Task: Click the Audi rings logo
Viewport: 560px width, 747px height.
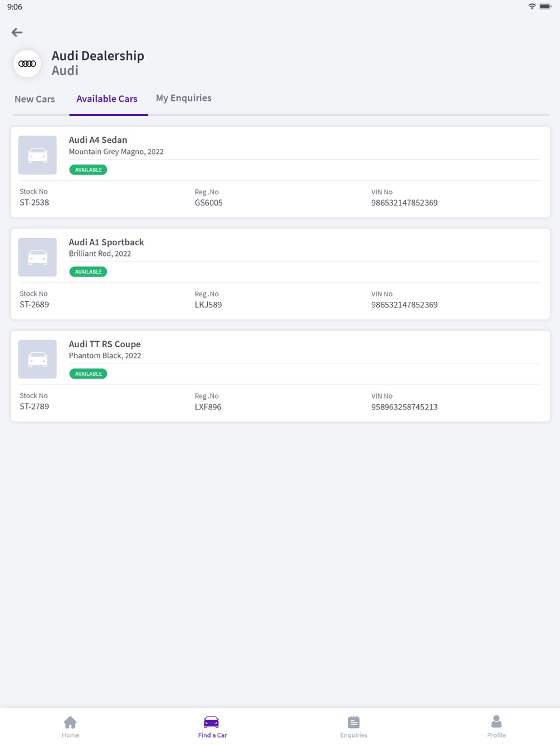Action: click(x=27, y=64)
